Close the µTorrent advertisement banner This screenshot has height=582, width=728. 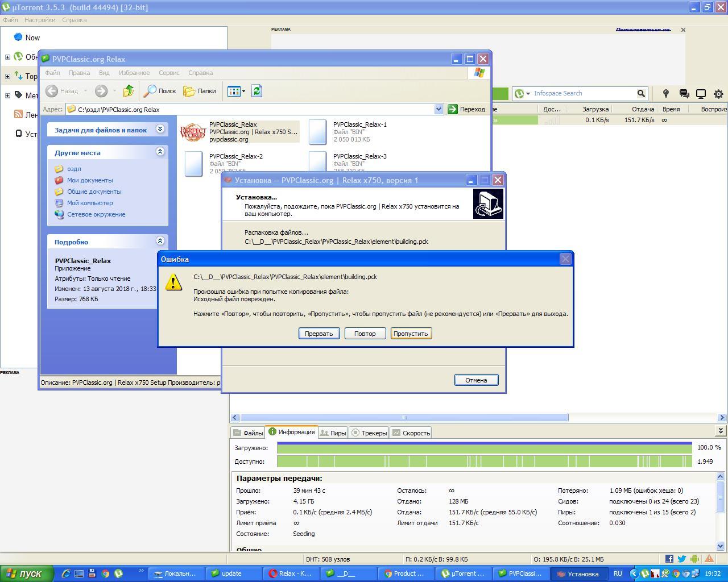pyautogui.click(x=683, y=30)
